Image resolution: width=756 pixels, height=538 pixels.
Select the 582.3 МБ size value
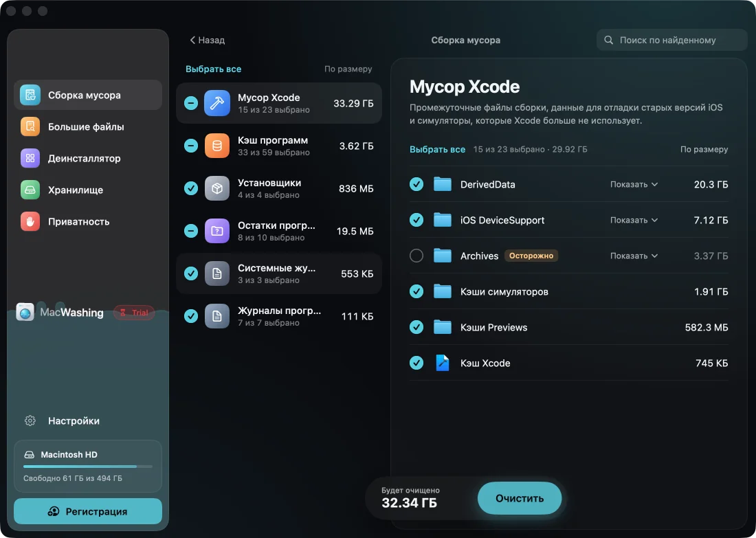pos(707,327)
